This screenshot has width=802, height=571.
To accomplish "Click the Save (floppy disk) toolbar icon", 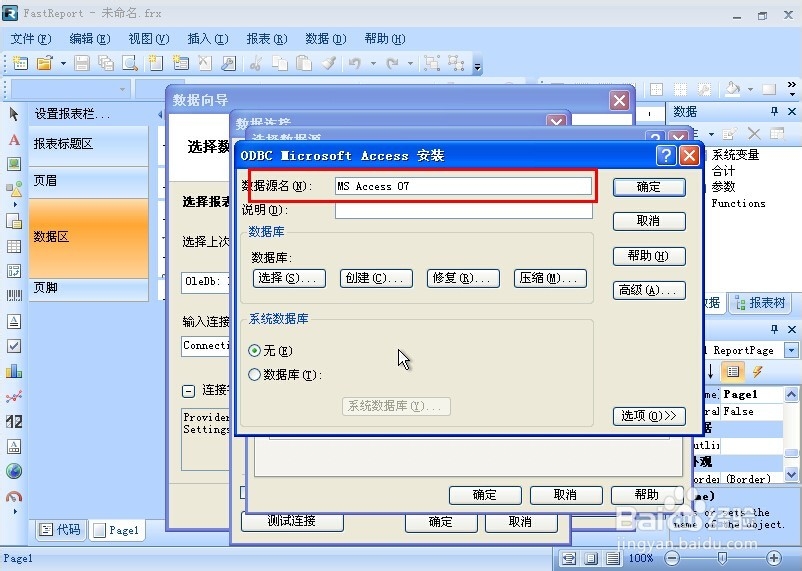I will pos(82,63).
